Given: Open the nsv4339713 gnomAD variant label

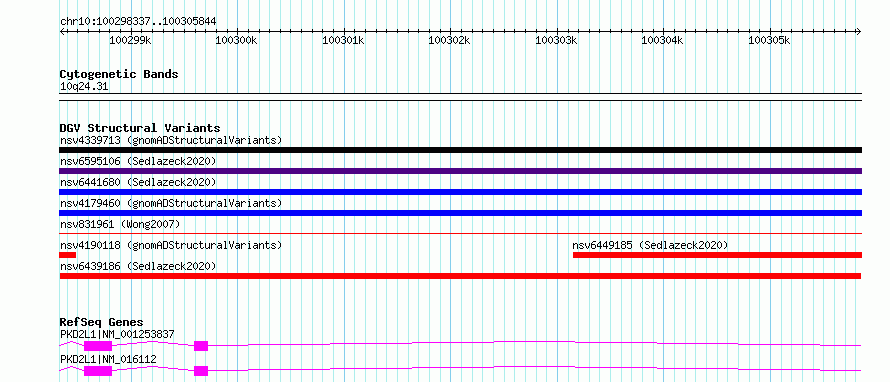Looking at the screenshot, I should point(171,140).
